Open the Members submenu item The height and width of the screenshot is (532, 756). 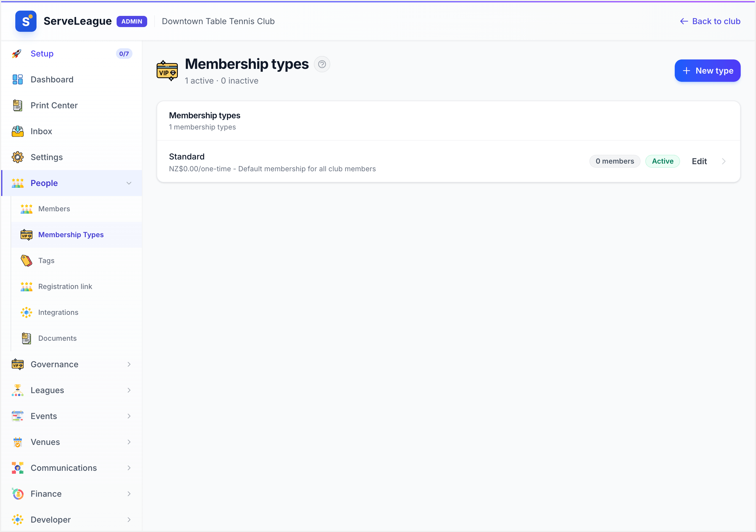(76, 209)
